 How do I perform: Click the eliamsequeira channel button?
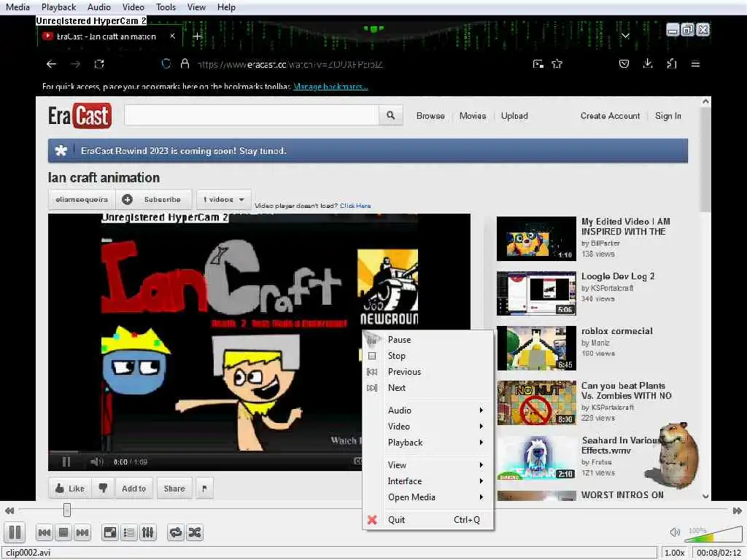click(82, 200)
